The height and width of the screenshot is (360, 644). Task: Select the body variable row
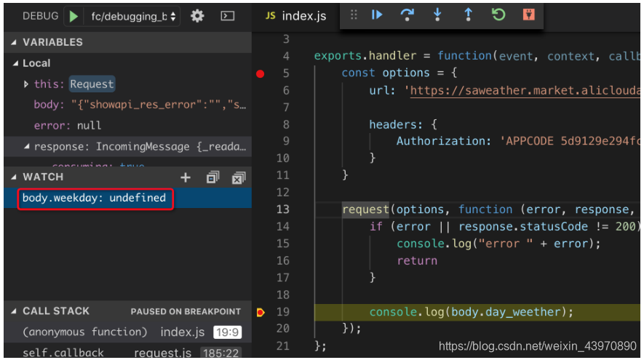coord(128,105)
